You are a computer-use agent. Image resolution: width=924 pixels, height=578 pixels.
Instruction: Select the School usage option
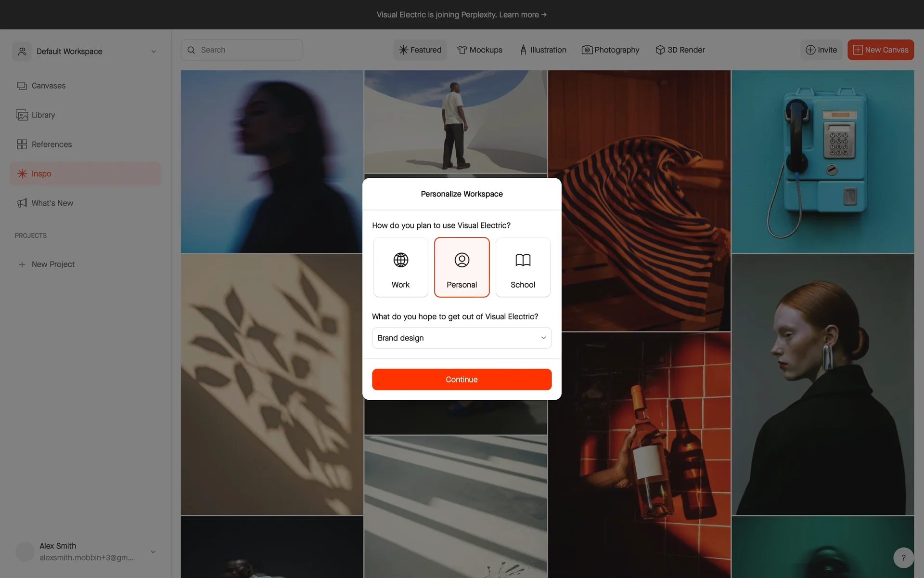[x=523, y=267]
